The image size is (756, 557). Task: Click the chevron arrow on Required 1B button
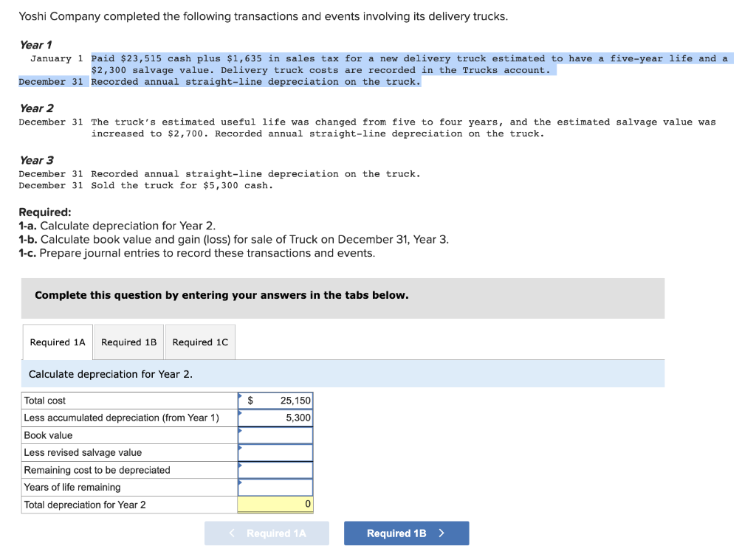pyautogui.click(x=441, y=533)
